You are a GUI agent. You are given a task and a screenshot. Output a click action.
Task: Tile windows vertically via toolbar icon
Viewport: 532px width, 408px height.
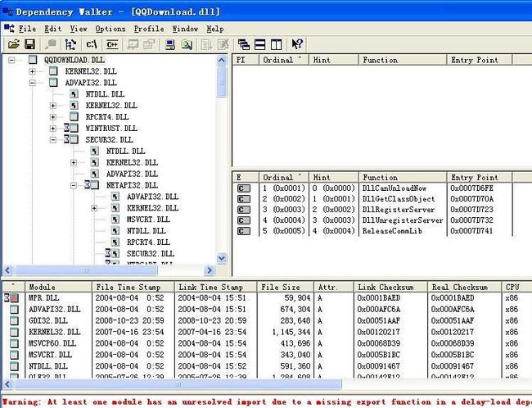pyautogui.click(x=276, y=44)
